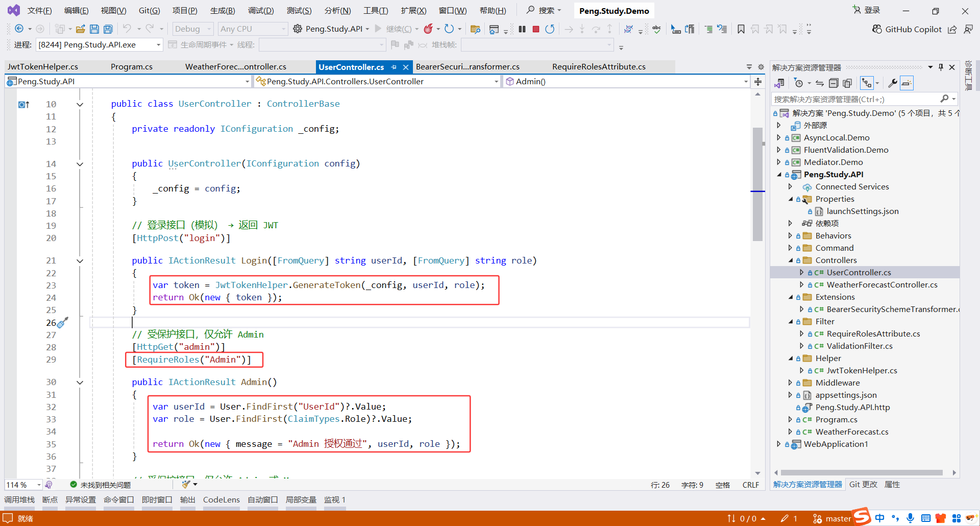
Task: Toggle Preview Selected Items in Solution Explorer
Action: click(x=907, y=83)
